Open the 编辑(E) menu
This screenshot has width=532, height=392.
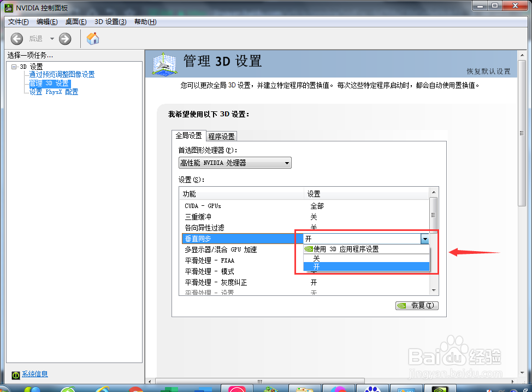coord(47,22)
